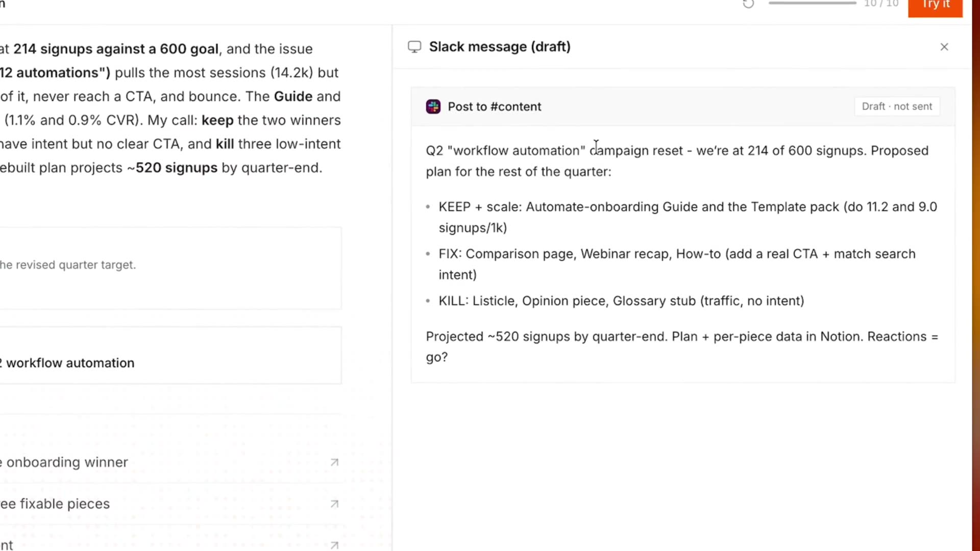Click the Slack logo icon
Image resolution: width=980 pixels, height=551 pixels.
[433, 107]
